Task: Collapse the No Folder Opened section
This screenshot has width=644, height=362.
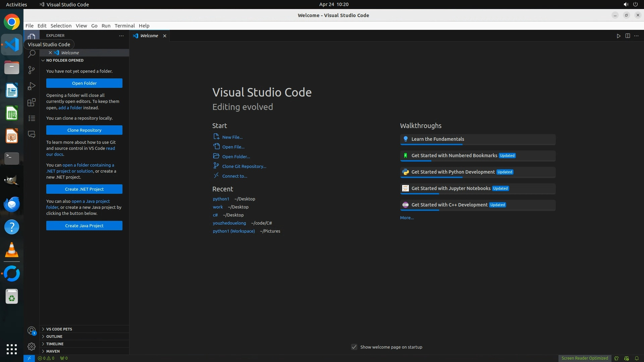Action: click(65, 60)
